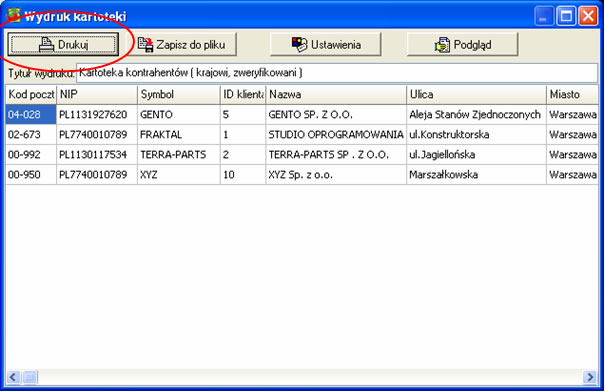Image resolution: width=605 pixels, height=392 pixels.
Task: Click the palette icon on Ustawienia
Action: click(x=299, y=45)
